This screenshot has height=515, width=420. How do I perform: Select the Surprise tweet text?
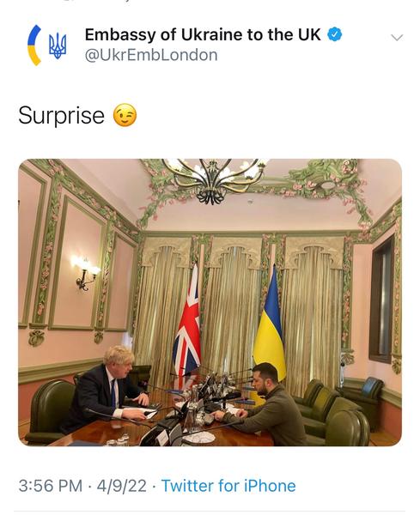[62, 116]
